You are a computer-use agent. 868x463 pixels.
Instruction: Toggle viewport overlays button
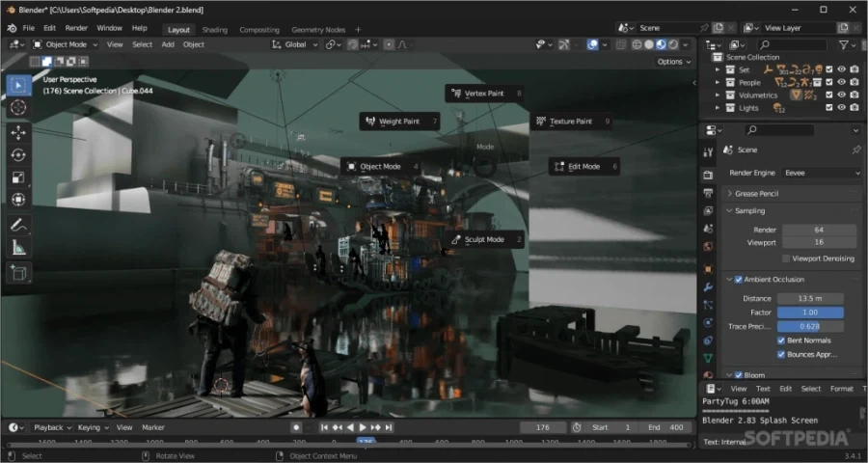[x=592, y=45]
